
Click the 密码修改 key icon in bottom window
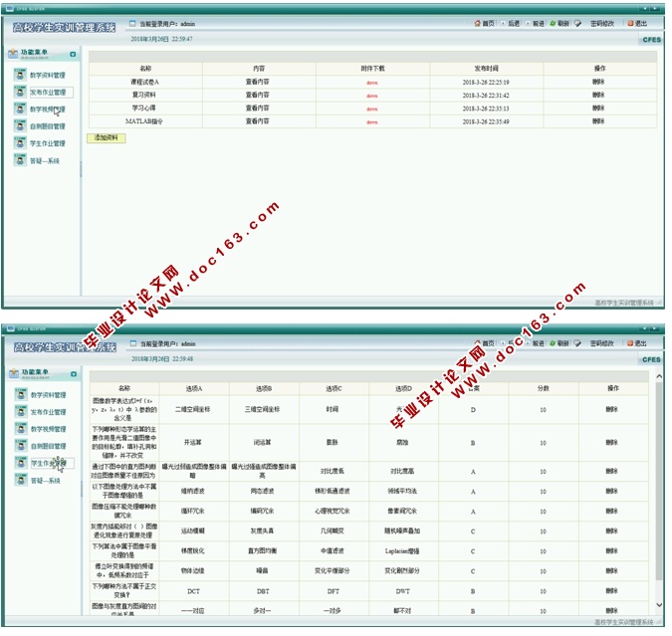pos(577,343)
